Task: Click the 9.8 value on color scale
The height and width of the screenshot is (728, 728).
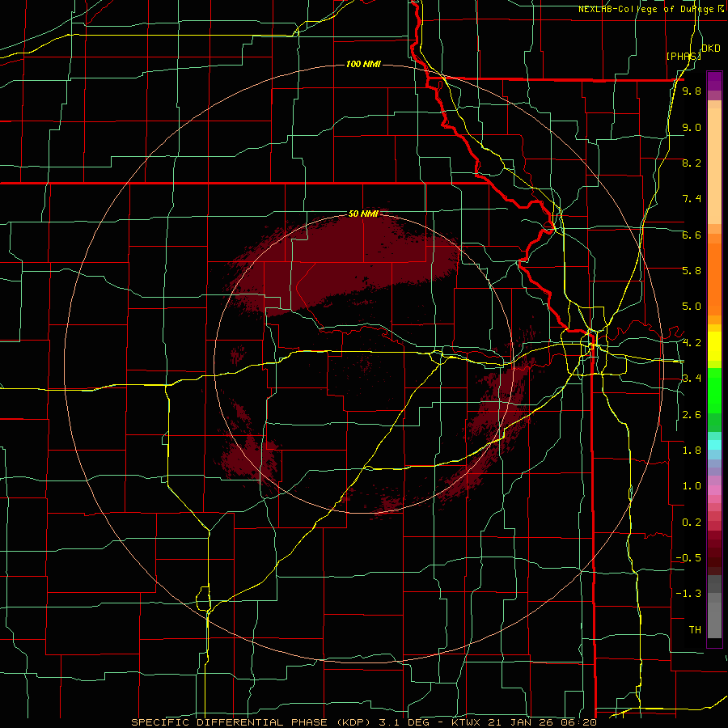Action: (x=692, y=91)
